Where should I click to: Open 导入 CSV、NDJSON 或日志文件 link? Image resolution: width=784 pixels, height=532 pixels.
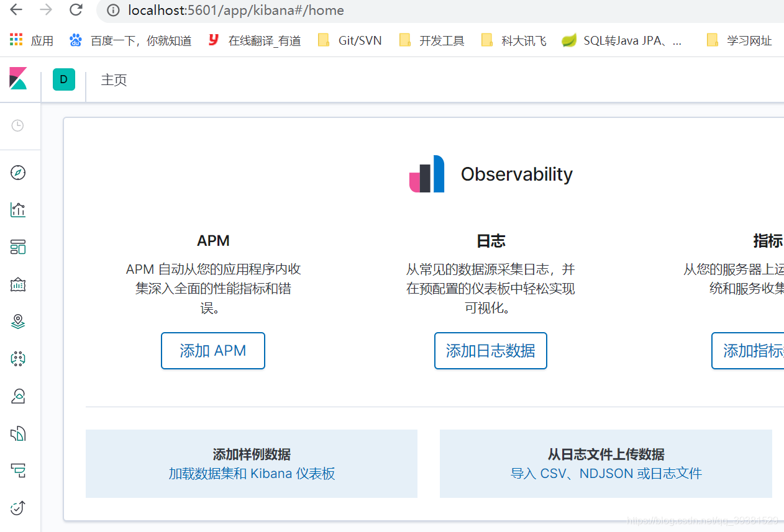(606, 474)
